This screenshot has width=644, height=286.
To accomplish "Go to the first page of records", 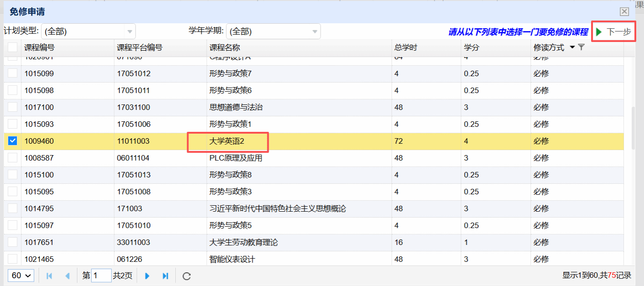I will pyautogui.click(x=50, y=276).
